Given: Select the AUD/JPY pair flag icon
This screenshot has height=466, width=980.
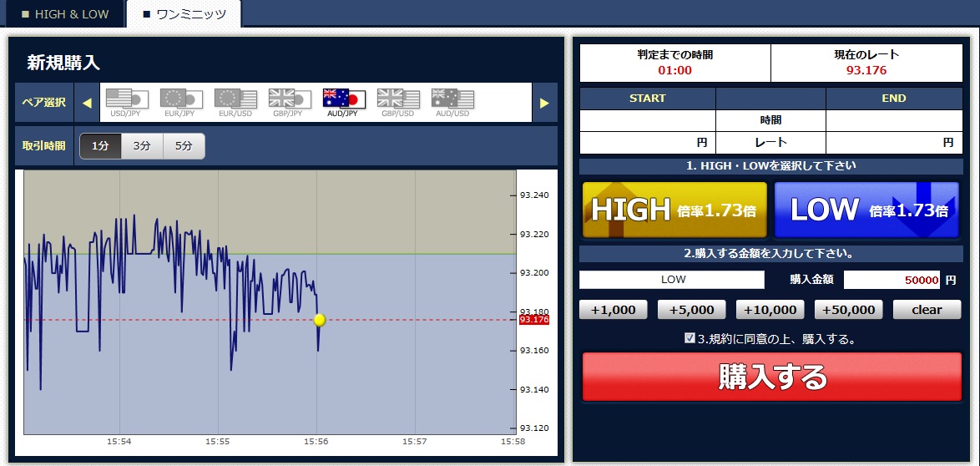Looking at the screenshot, I should coord(344,99).
